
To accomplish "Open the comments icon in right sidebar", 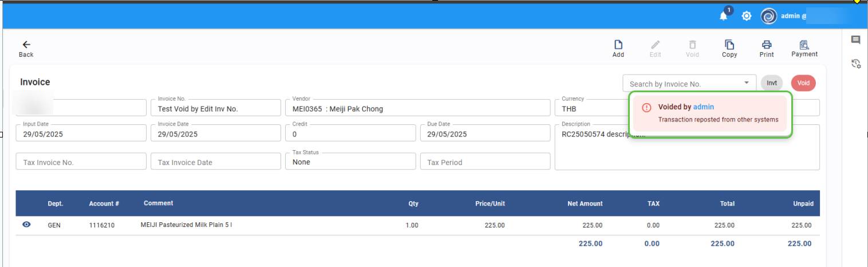I will pyautogui.click(x=855, y=40).
